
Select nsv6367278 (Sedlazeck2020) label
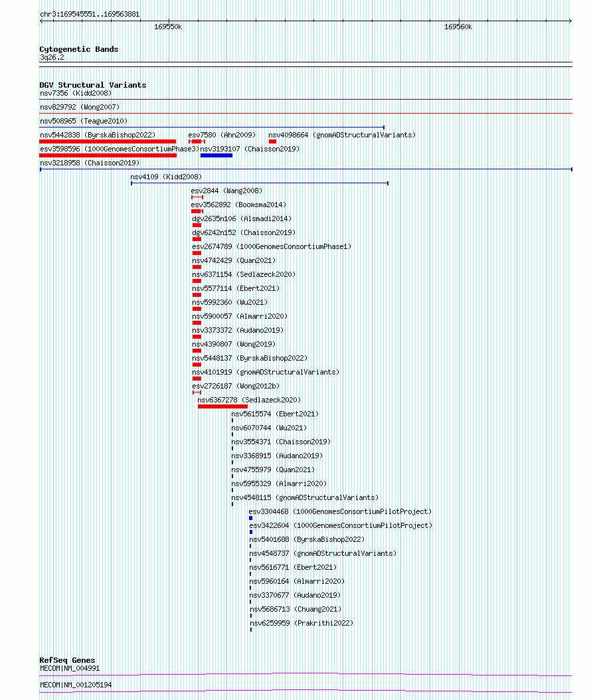pos(249,400)
